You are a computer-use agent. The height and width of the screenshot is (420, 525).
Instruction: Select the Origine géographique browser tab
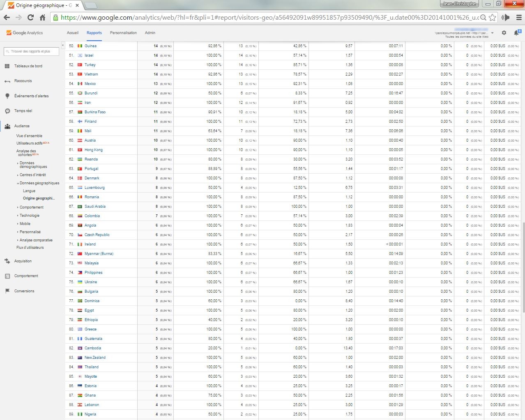(44, 5)
